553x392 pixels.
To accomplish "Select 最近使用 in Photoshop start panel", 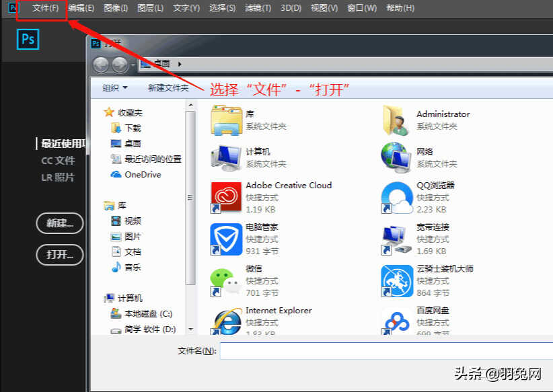I will point(63,143).
